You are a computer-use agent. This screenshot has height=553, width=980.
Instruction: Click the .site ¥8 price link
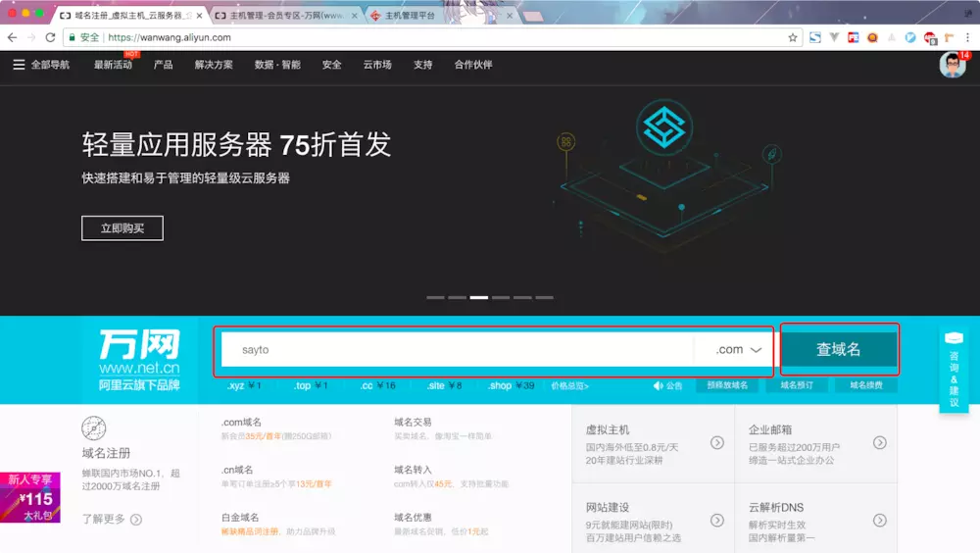pyautogui.click(x=444, y=385)
